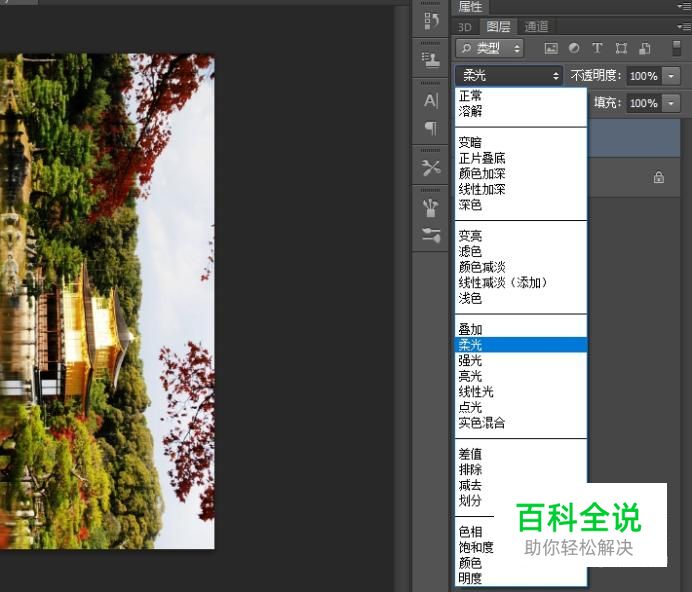Open the layers panel flyout menu
692x592 pixels.
pyautogui.click(x=684, y=27)
